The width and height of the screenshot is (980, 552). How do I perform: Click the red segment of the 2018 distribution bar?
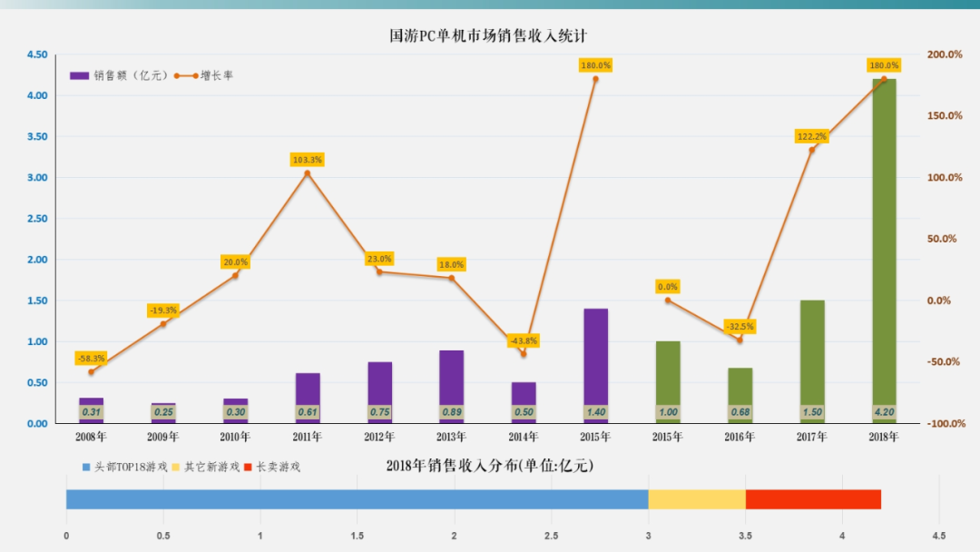click(x=813, y=499)
